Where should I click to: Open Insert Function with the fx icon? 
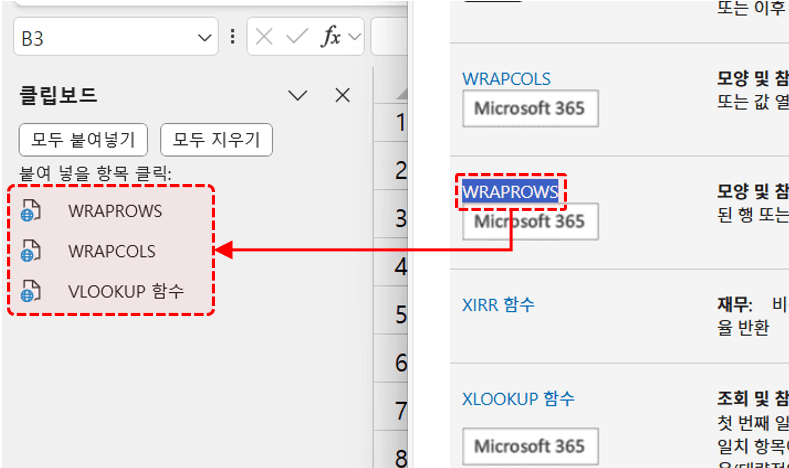click(329, 37)
